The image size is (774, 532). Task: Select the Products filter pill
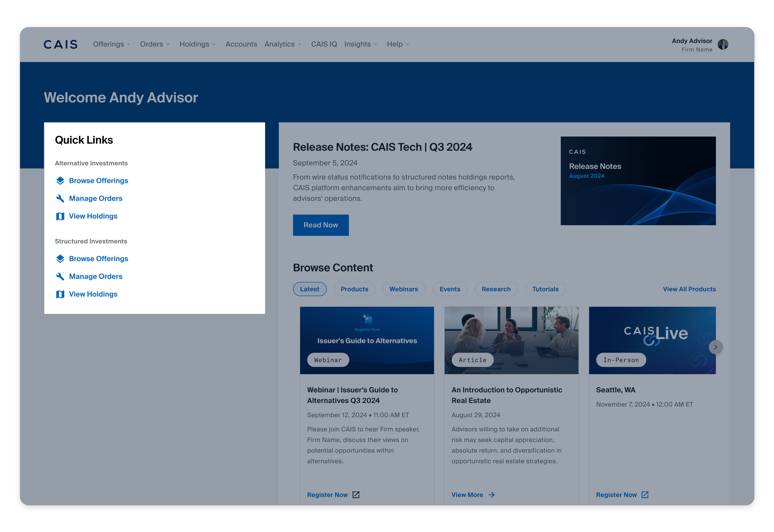pyautogui.click(x=354, y=289)
